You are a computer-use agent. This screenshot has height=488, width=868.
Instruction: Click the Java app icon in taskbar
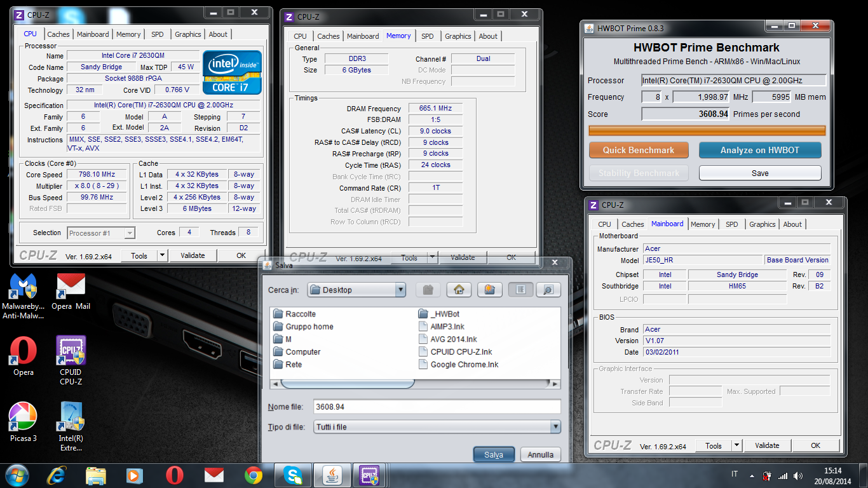point(331,475)
